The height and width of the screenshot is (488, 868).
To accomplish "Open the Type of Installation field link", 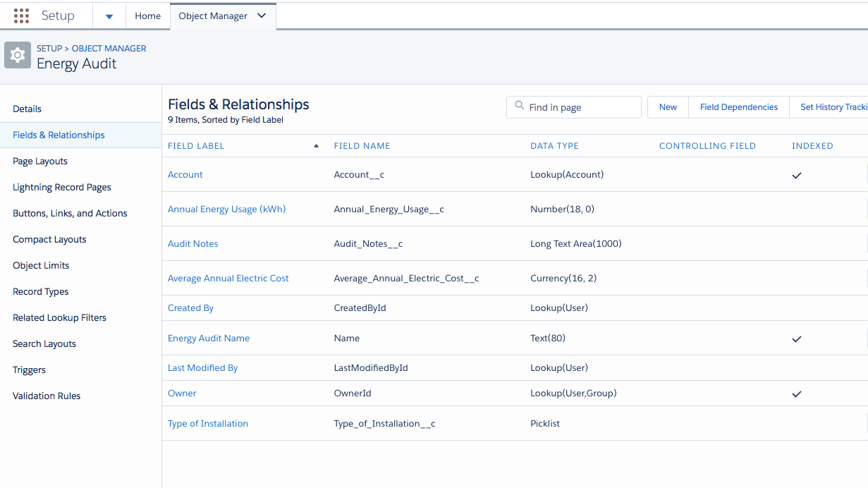I will 208,423.
